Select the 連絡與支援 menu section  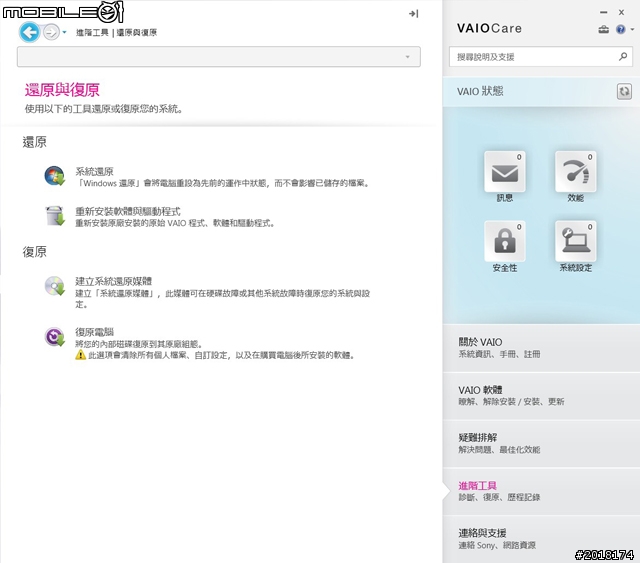tap(541, 539)
